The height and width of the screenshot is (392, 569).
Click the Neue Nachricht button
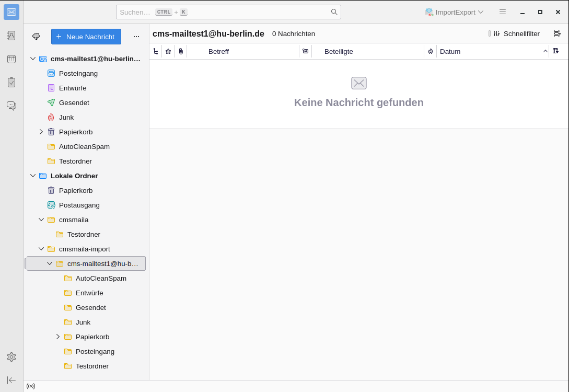tap(86, 37)
